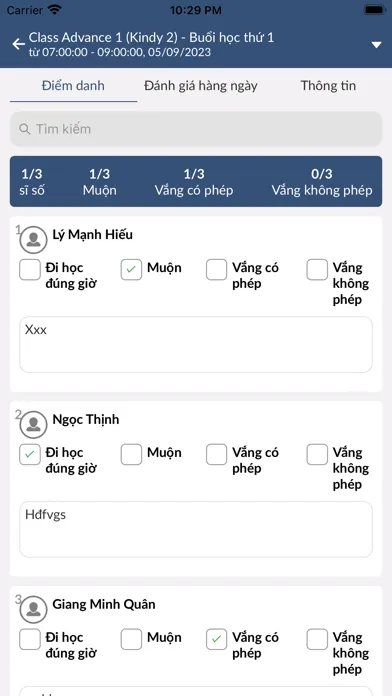
Task: Edit the note field containing 'Hdfvgs'
Action: (196, 529)
